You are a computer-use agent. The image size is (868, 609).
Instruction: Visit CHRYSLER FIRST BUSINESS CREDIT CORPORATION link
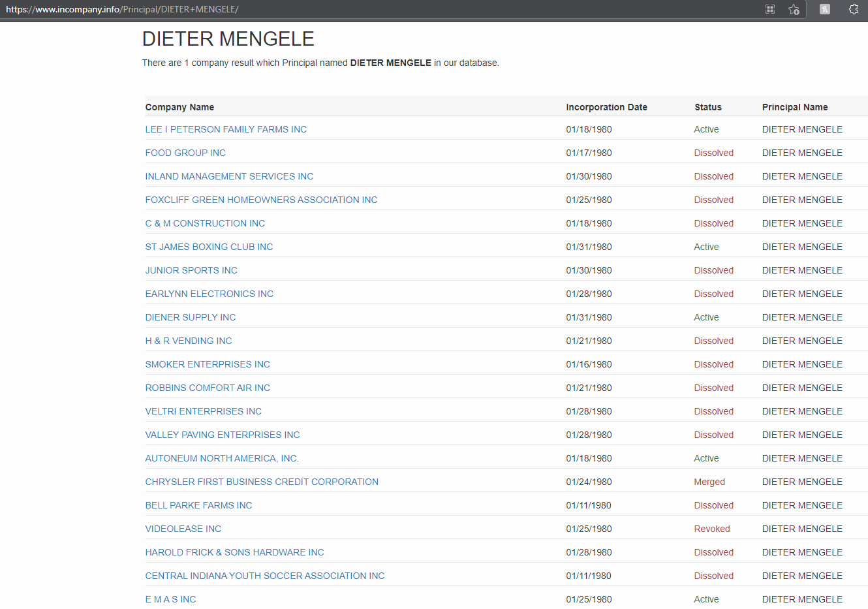(262, 482)
